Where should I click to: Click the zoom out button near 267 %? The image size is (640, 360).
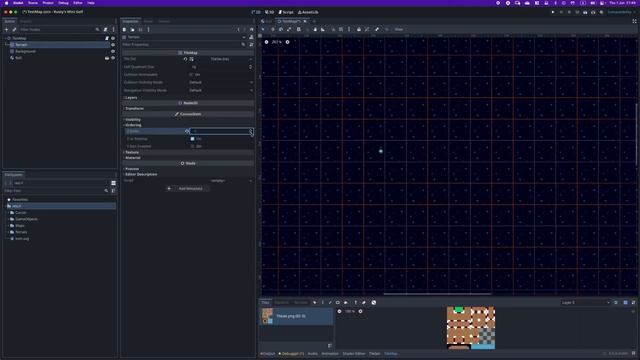(267, 42)
